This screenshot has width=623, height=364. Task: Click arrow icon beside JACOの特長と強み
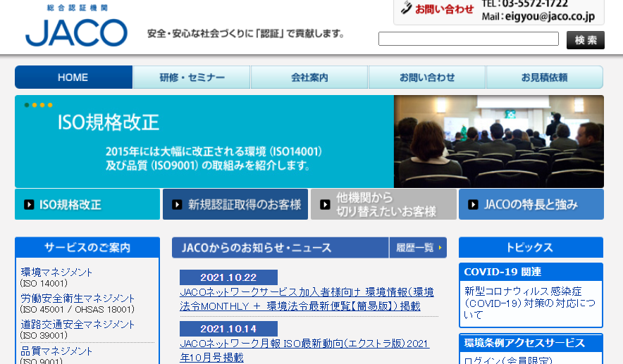[x=473, y=204]
